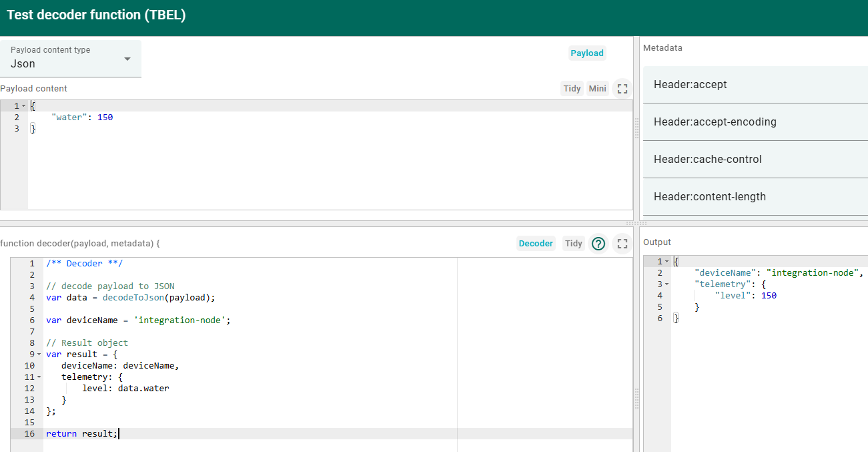
Task: Click Tidy in the decoder editor toolbar
Action: coord(573,244)
